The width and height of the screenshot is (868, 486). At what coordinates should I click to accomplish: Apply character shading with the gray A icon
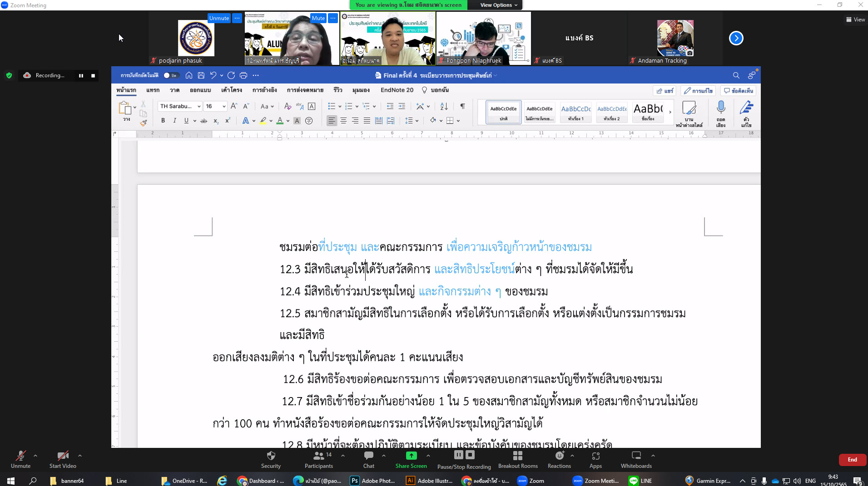(297, 121)
